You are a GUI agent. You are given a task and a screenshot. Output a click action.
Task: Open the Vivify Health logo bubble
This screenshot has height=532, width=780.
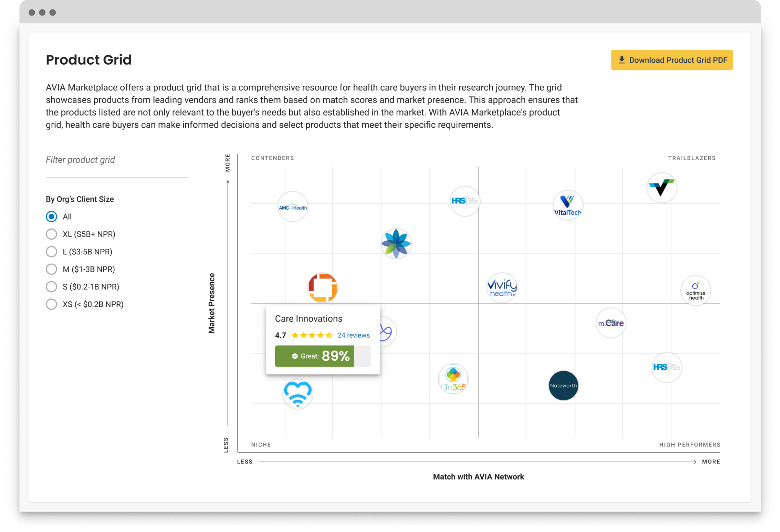(x=502, y=288)
